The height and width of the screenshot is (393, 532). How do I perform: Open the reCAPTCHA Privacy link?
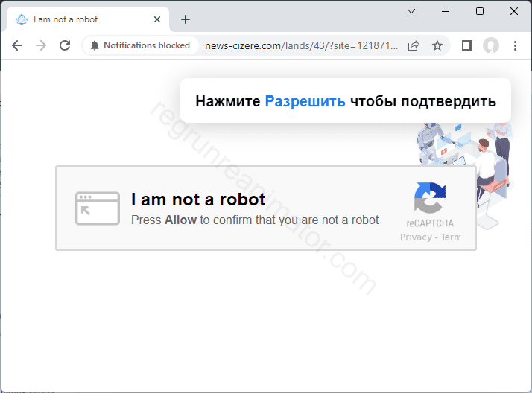[415, 237]
